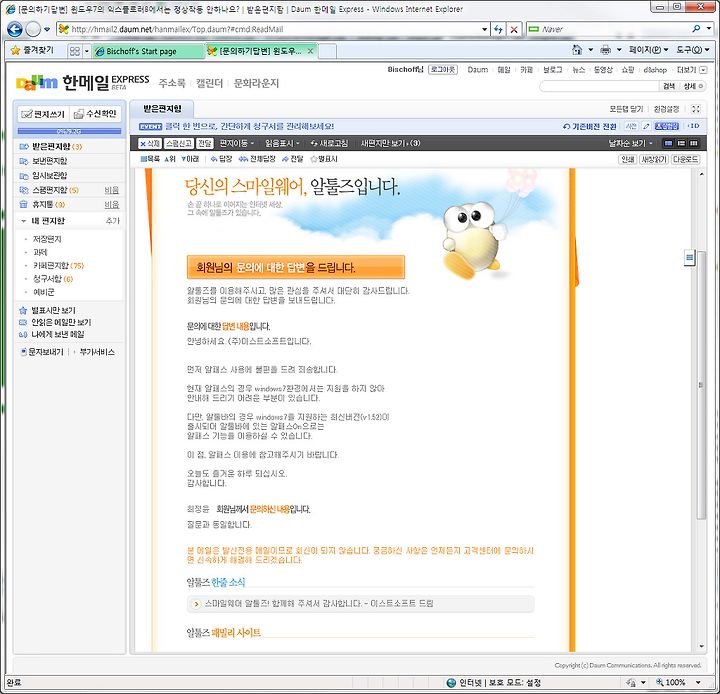
Task: Open the quick tabs dropdown arrow
Action: click(x=86, y=51)
